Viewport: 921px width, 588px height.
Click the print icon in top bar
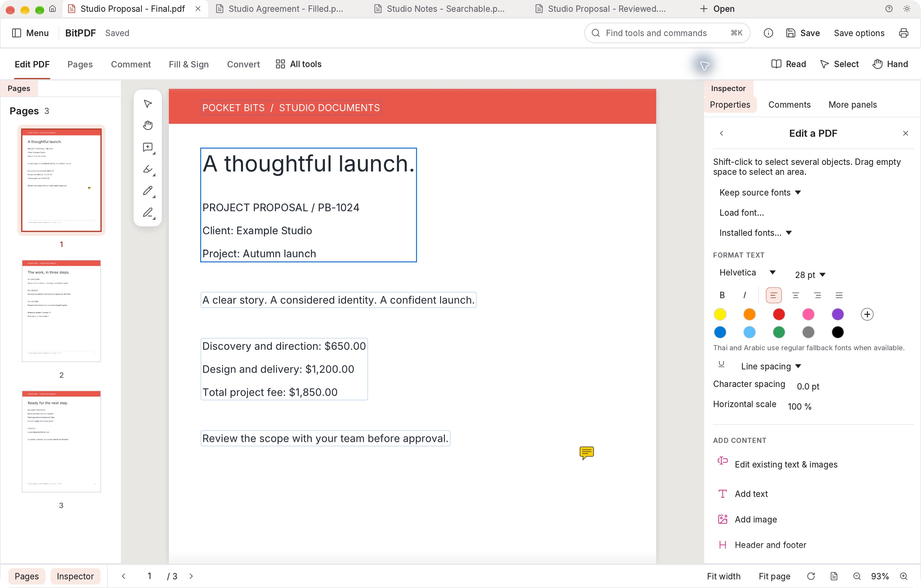tap(903, 33)
